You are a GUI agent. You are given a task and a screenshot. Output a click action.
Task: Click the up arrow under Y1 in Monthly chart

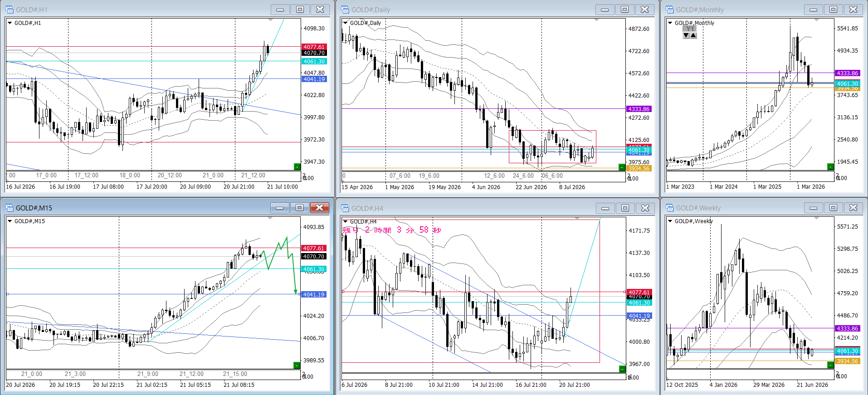click(693, 35)
